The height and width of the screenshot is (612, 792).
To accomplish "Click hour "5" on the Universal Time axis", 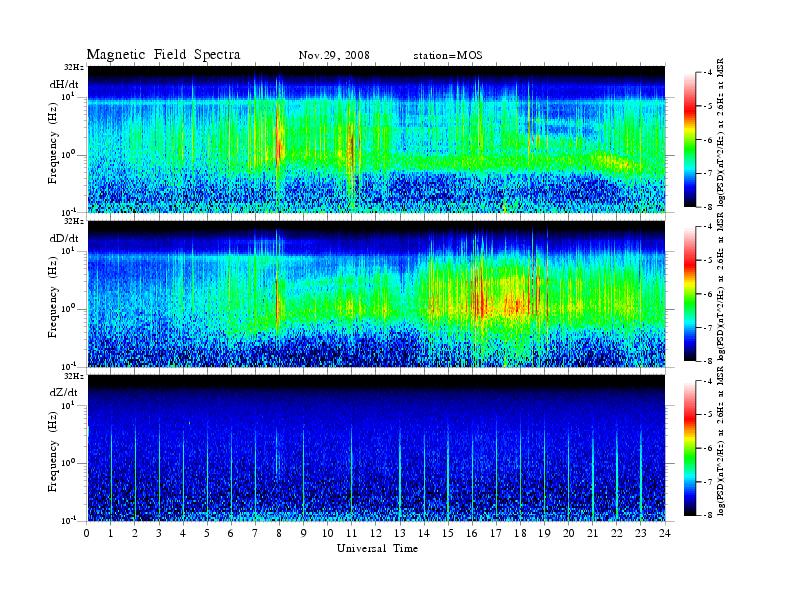I will point(207,533).
